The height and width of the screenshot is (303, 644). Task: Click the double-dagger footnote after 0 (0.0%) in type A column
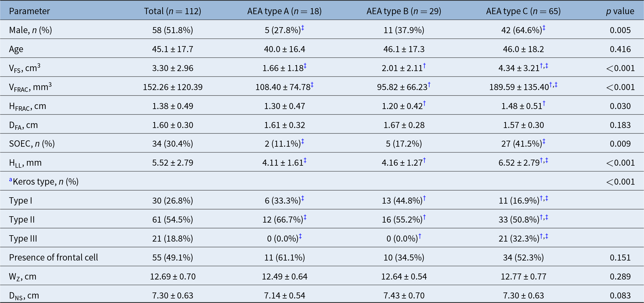click(300, 236)
